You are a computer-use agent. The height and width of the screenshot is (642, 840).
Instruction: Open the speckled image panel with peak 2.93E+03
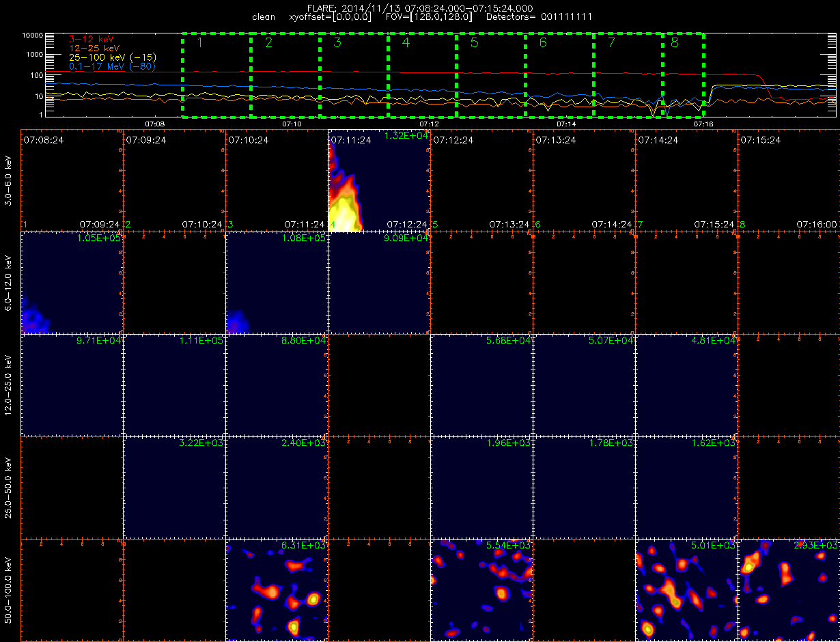789,590
